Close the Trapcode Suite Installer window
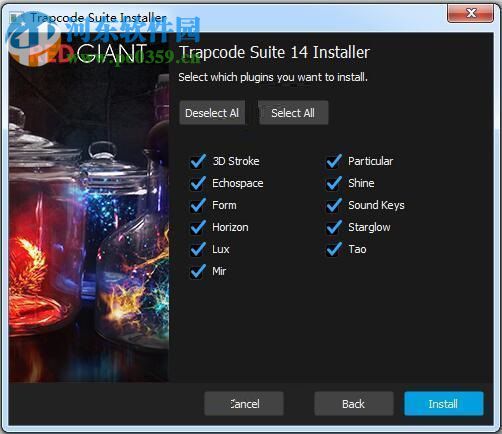This screenshot has height=434, width=502. (x=470, y=13)
